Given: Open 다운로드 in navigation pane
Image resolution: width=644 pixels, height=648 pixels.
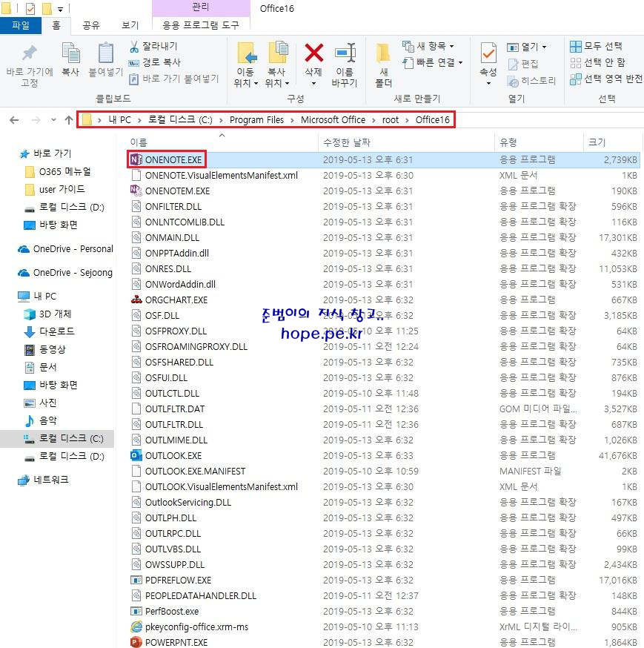Looking at the screenshot, I should 56,331.
